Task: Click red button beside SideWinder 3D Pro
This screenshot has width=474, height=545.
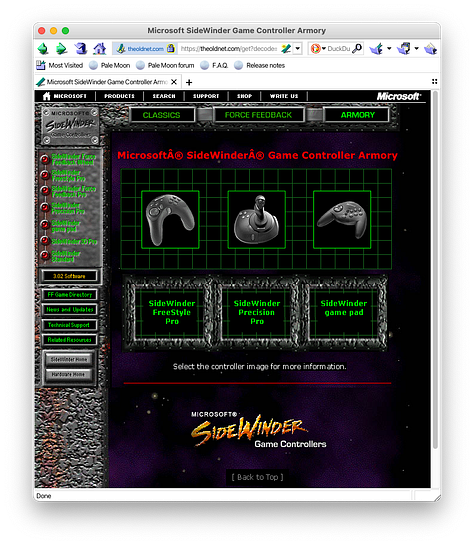Action: point(45,240)
